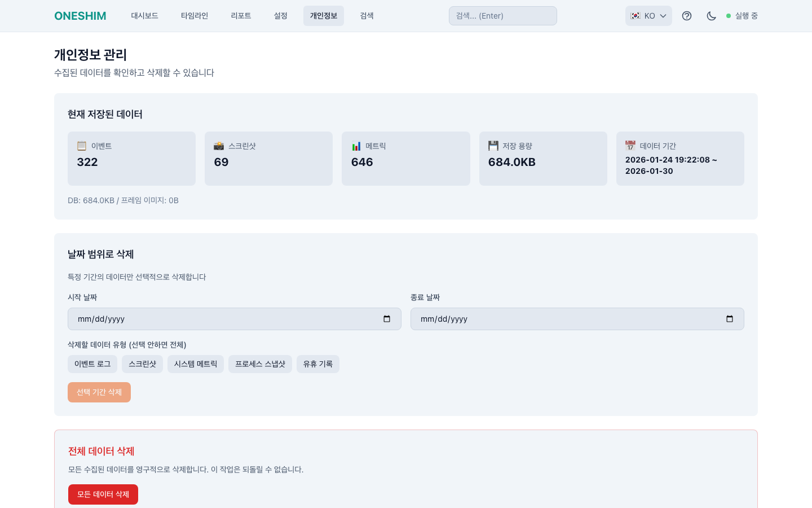This screenshot has width=812, height=508.
Task: Open calendar picker in end date field
Action: click(729, 319)
